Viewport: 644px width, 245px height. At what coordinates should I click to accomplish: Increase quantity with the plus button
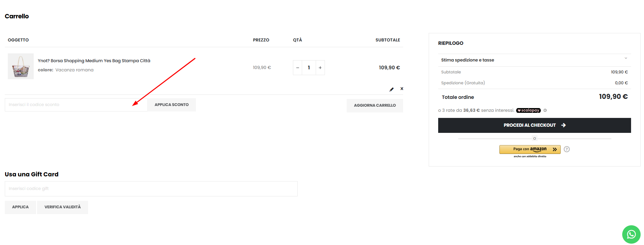click(x=320, y=68)
